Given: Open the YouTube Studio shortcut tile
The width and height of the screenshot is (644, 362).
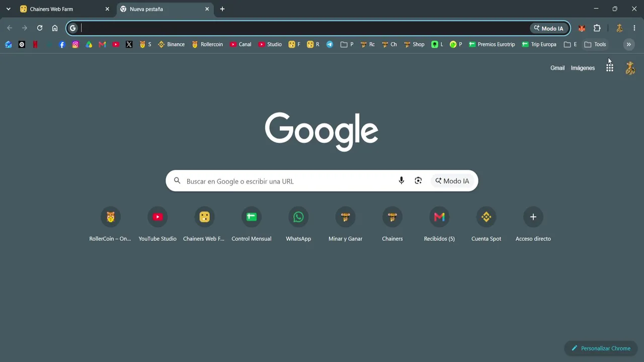Looking at the screenshot, I should (157, 224).
